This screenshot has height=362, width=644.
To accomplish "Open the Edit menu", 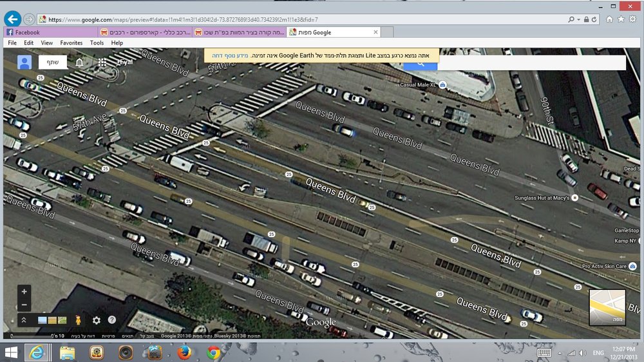I will click(29, 43).
